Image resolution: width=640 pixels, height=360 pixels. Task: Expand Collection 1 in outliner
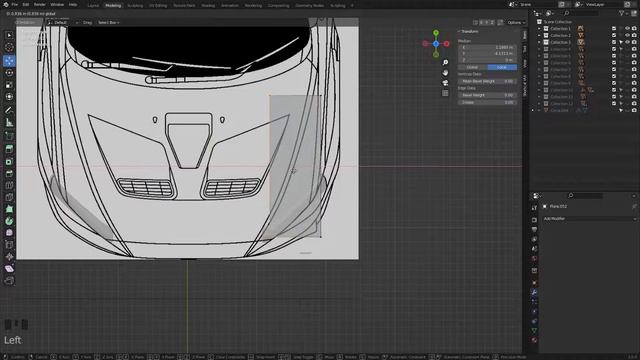coord(539,29)
